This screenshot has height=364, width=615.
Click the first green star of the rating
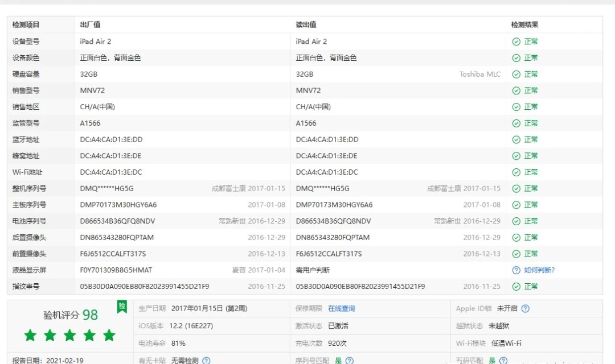pos(30,336)
